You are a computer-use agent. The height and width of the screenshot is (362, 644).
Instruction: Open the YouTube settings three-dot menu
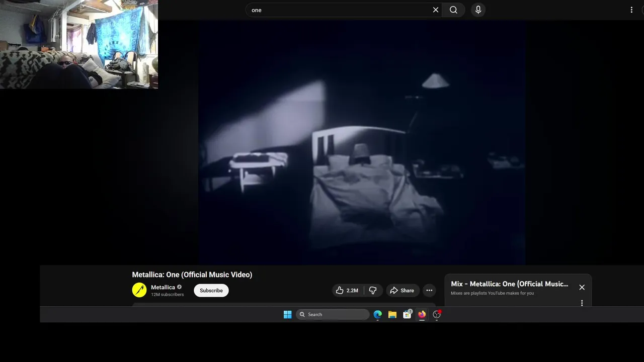click(631, 10)
